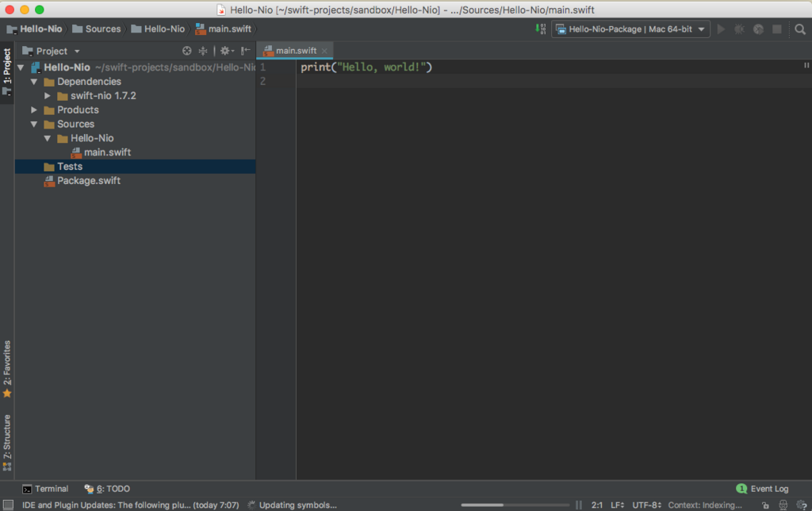The image size is (812, 511).
Task: Expand the Products folder
Action: point(34,109)
